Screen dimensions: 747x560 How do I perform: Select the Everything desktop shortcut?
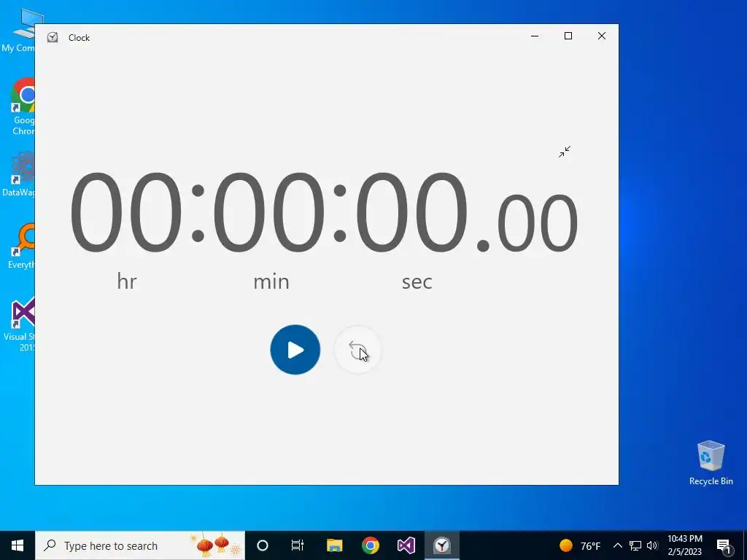point(22,246)
